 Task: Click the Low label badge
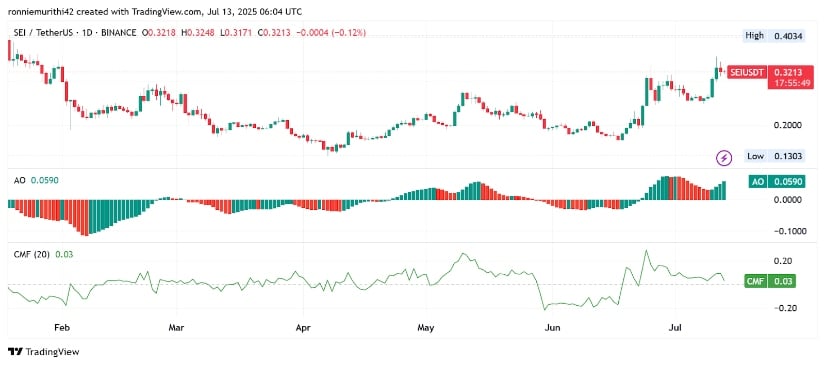[755, 156]
